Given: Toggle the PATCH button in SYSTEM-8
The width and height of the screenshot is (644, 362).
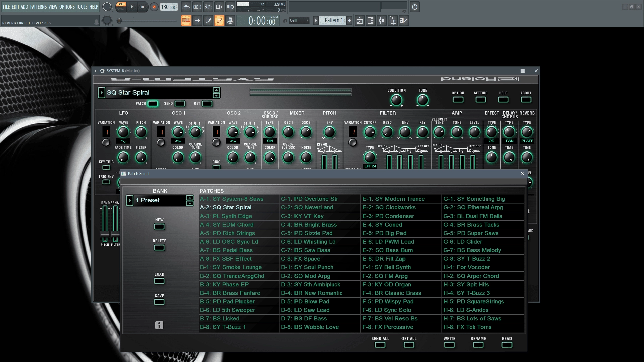Looking at the screenshot, I should pos(153,104).
